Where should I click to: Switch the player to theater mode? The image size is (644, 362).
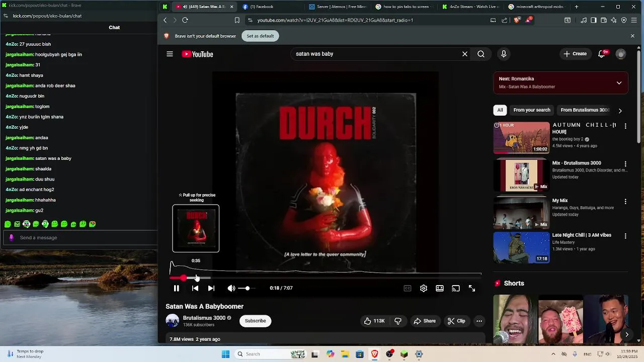[x=440, y=288]
